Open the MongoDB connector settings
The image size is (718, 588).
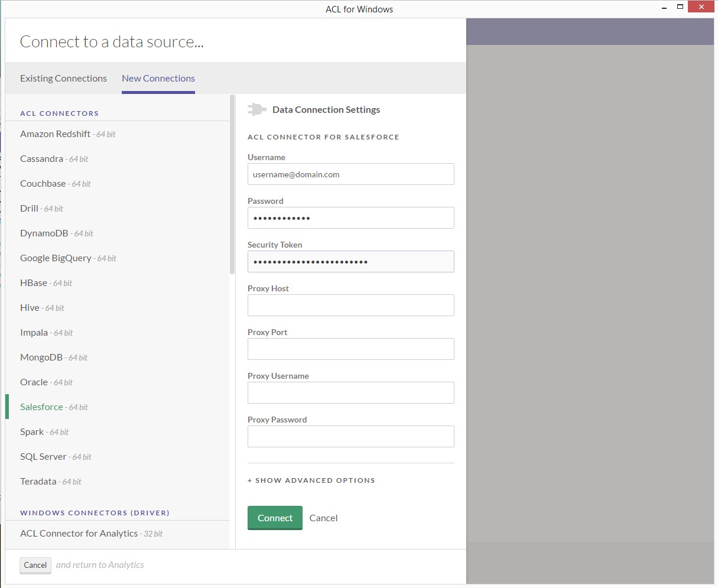tap(42, 357)
